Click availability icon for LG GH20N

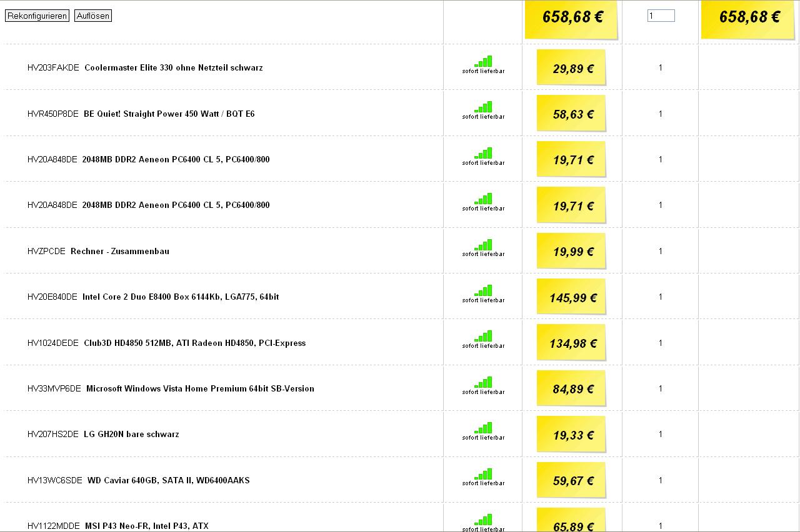click(x=483, y=431)
